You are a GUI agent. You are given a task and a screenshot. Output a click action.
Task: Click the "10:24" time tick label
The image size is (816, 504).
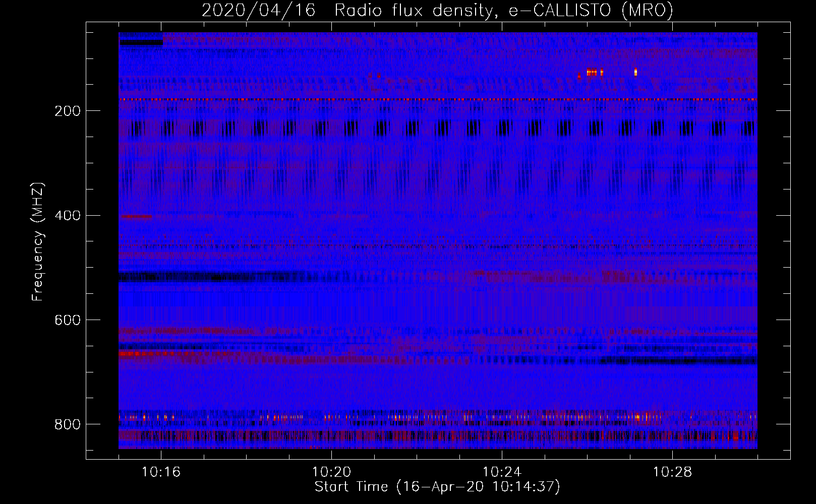pos(502,472)
